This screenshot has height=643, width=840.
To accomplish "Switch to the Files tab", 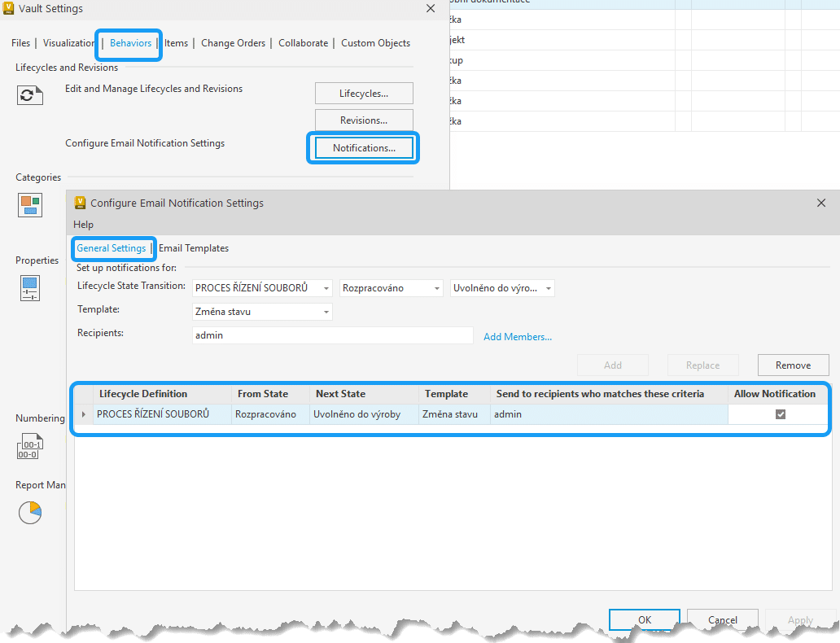I will [x=21, y=43].
